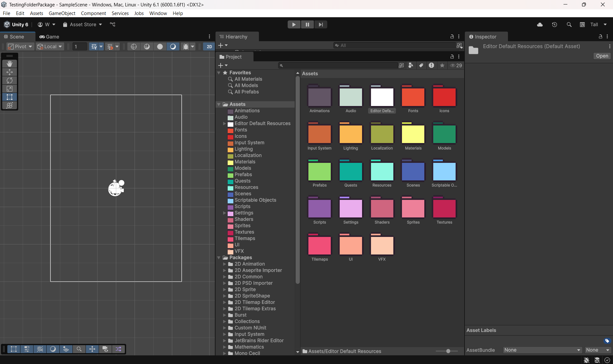The image size is (613, 364).
Task: Open the Edit menu
Action: pos(20,13)
